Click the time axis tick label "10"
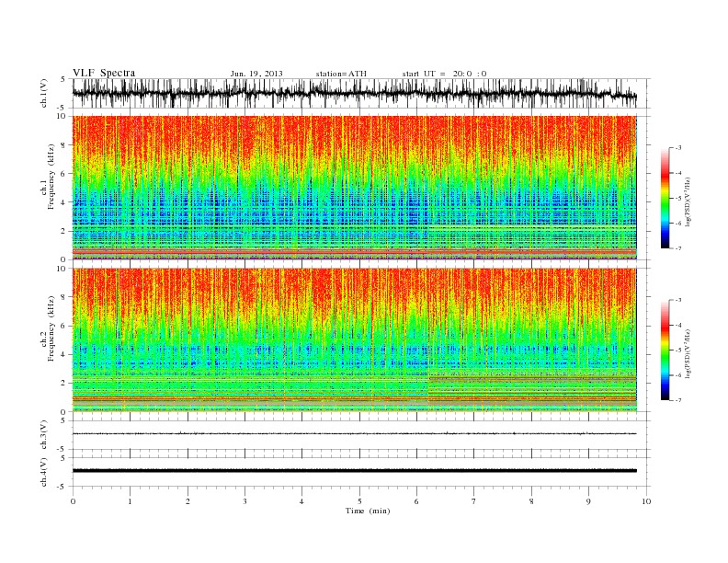This screenshot has width=728, height=563. 646,501
